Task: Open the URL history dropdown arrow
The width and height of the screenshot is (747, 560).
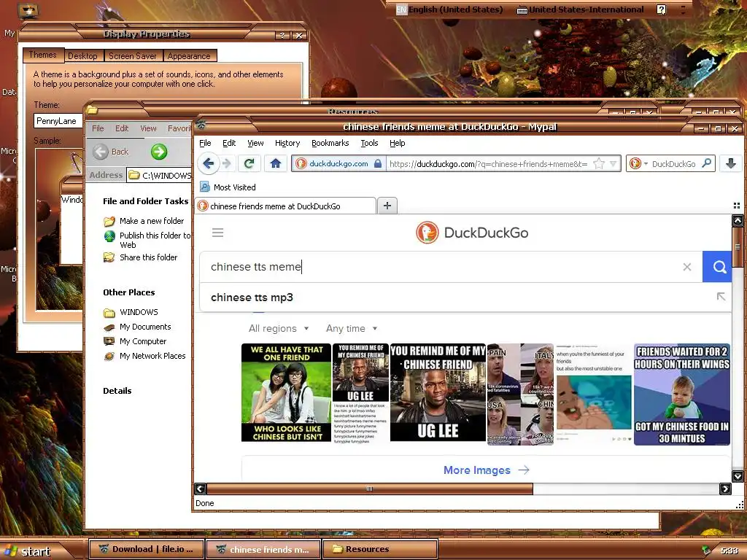Action: 614,164
